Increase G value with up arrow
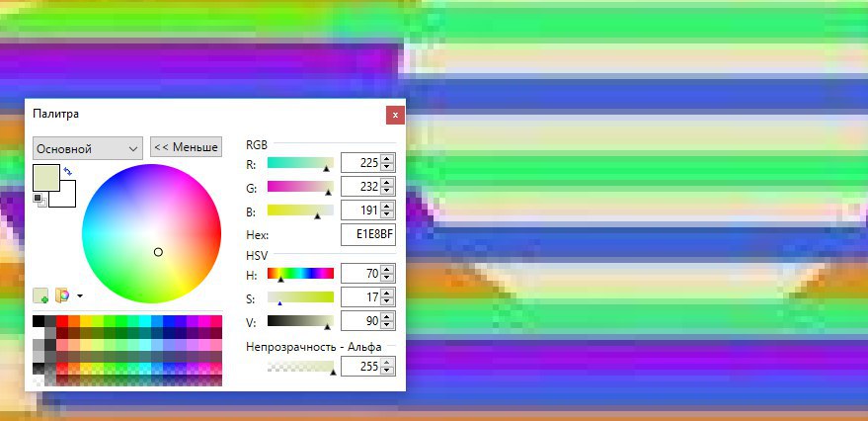The height and width of the screenshot is (421, 868). (387, 183)
